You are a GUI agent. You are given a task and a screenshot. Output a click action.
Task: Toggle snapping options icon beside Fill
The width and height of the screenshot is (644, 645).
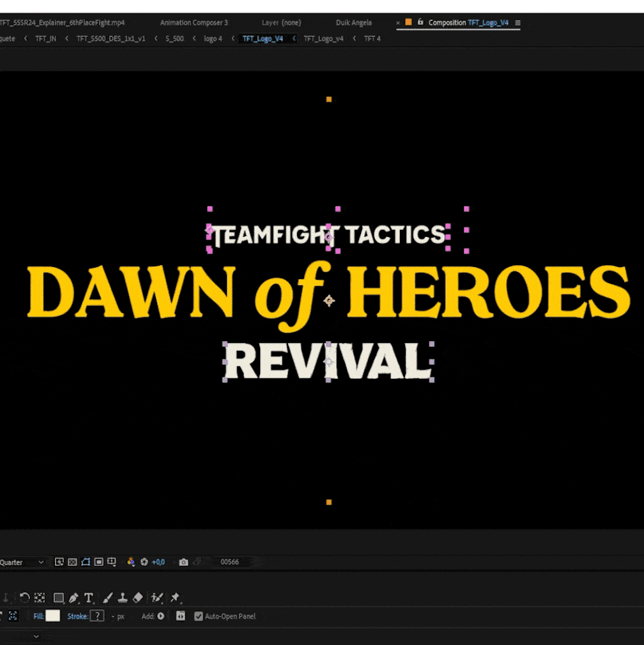pyautogui.click(x=13, y=616)
